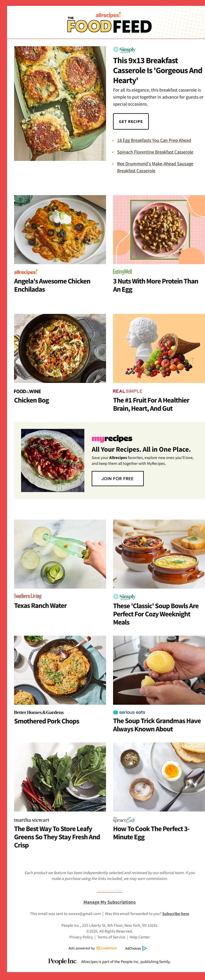Open the 18 Egg Breakfasts You Can Prep Ahead link
This screenshot has width=205, height=980.
click(x=154, y=140)
